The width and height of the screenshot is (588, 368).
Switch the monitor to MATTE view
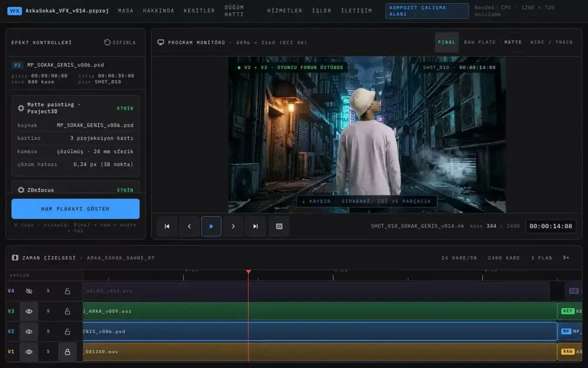coord(513,42)
